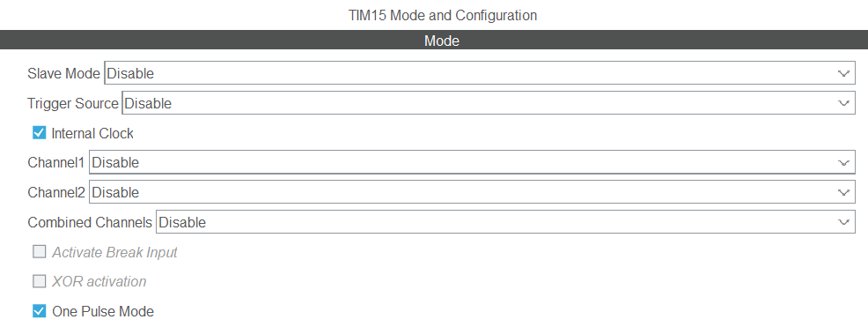Click the Channel2 Disable combo box

(x=472, y=192)
